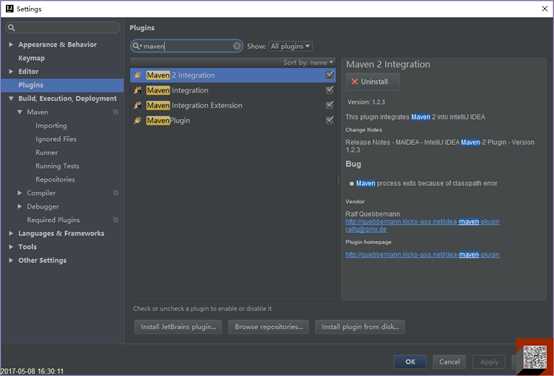
Task: Collapse Build, Execution, Deployment section
Action: point(11,99)
